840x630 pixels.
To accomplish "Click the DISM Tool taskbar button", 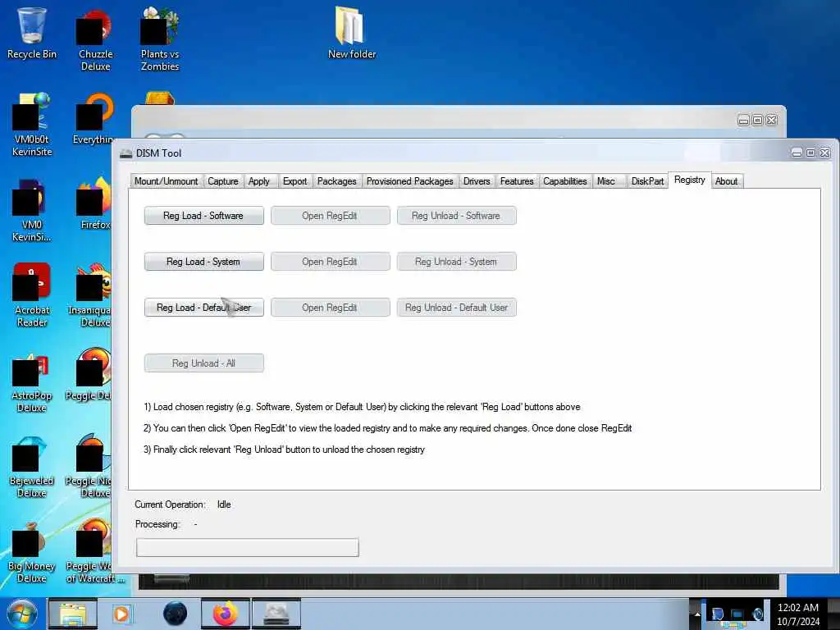I will tap(276, 614).
